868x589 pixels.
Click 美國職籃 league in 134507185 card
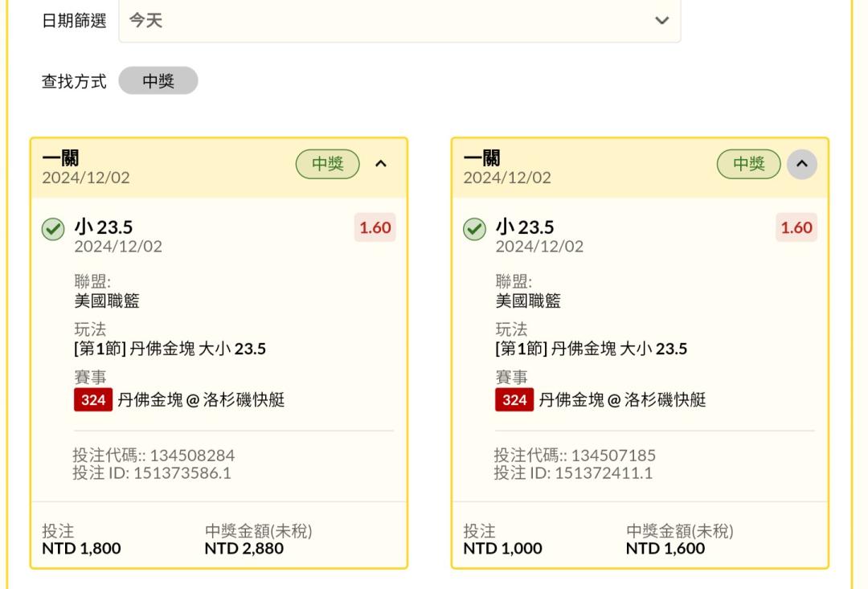(x=528, y=301)
